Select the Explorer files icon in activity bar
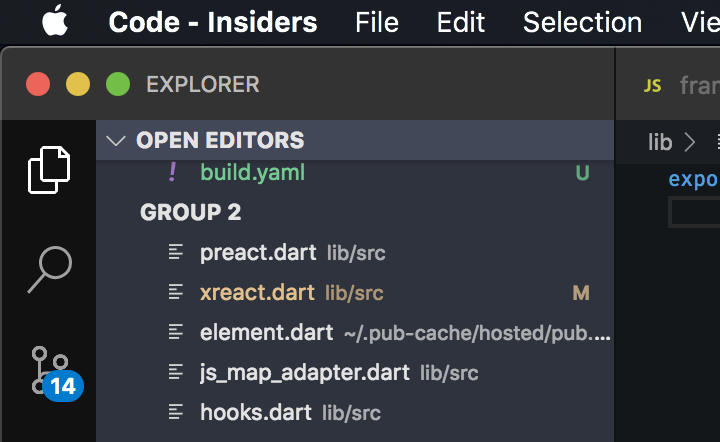 [x=49, y=170]
